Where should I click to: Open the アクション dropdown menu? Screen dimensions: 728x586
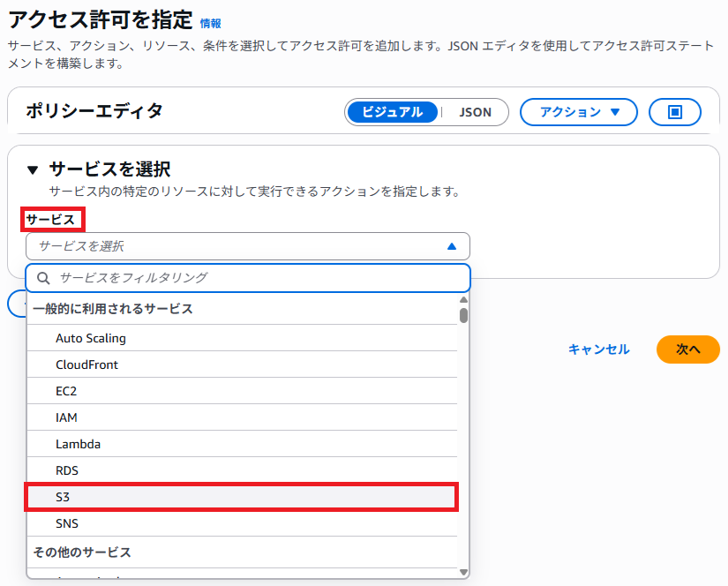tap(578, 112)
